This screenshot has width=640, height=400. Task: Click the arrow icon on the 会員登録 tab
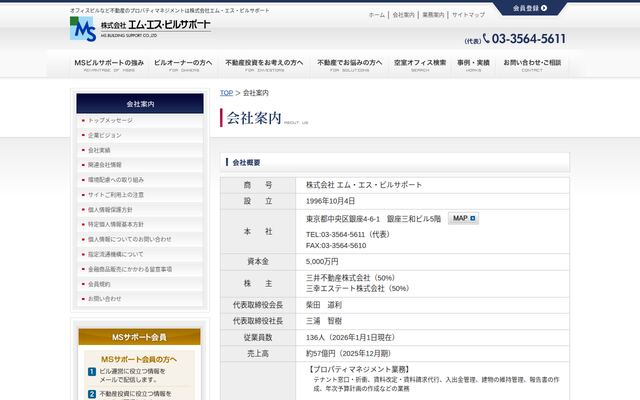(x=544, y=8)
